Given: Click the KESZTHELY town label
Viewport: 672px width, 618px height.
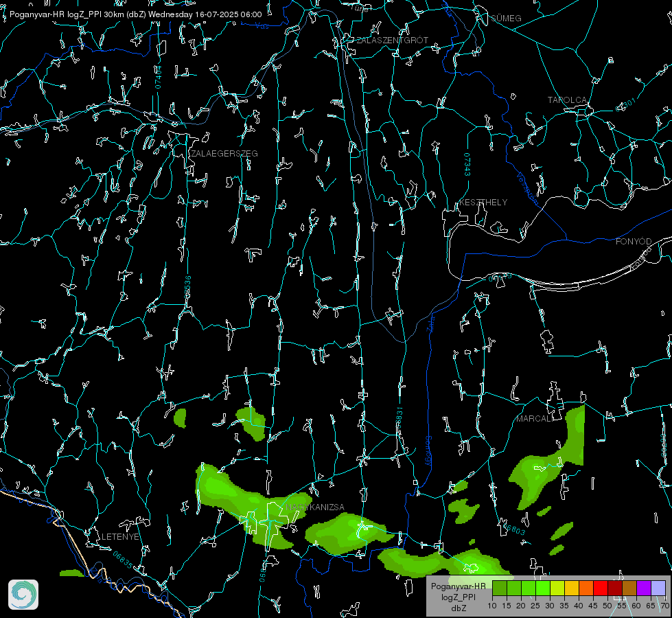Looking at the screenshot, I should 483,203.
